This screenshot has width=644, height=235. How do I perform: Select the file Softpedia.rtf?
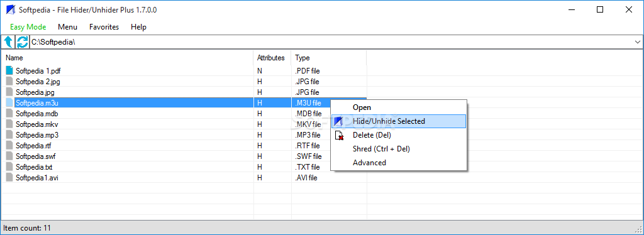click(x=34, y=145)
